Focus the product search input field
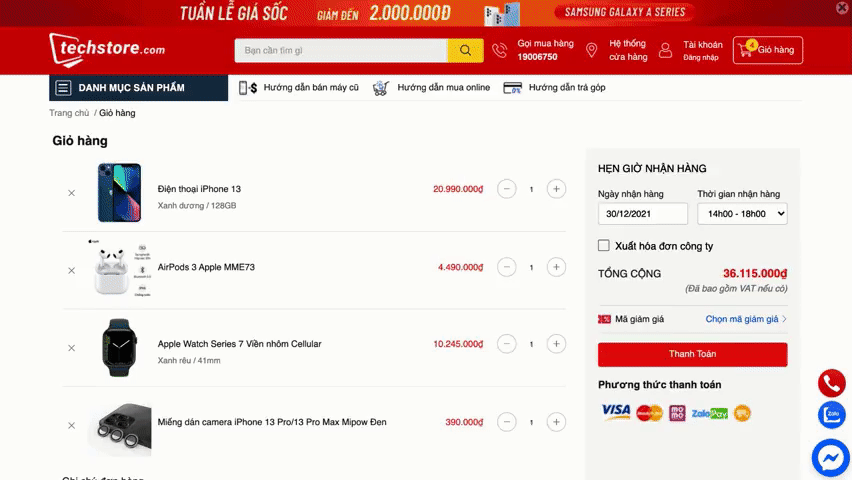 pyautogui.click(x=341, y=50)
